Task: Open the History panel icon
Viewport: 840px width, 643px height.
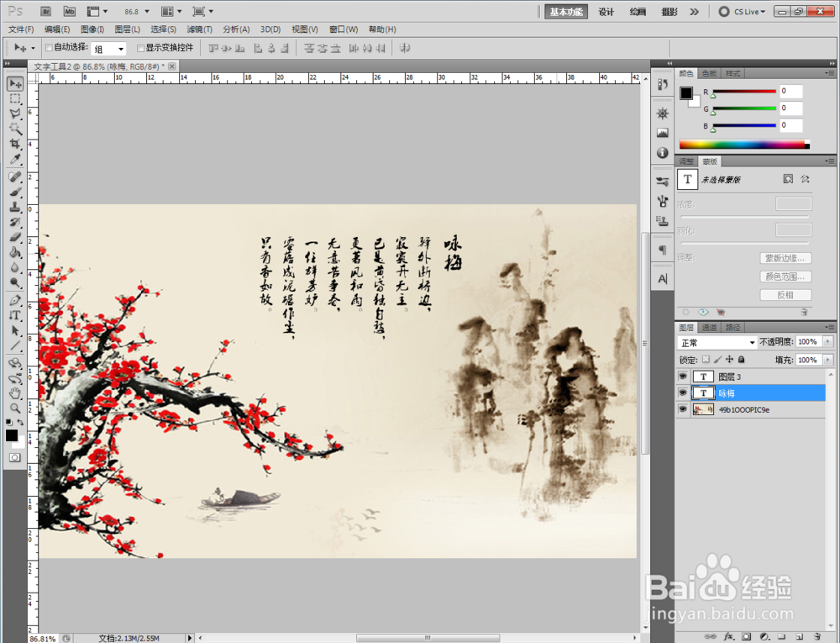Action: (663, 85)
